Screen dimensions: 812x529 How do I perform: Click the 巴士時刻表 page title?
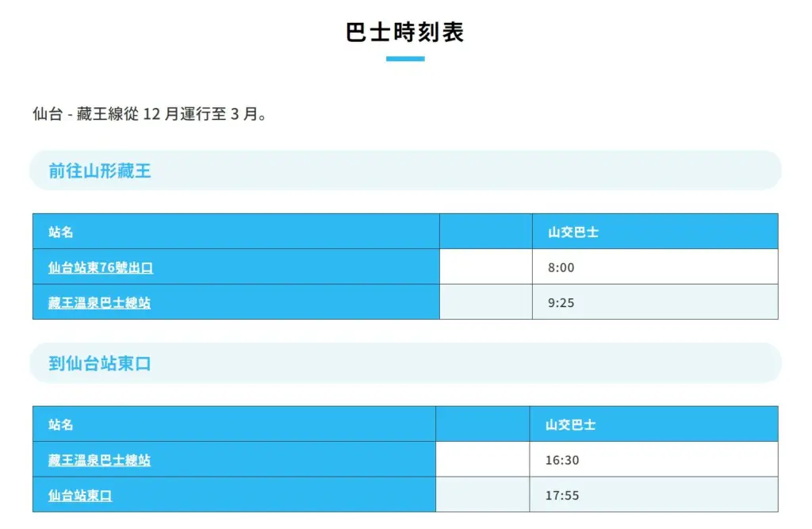[x=405, y=33]
